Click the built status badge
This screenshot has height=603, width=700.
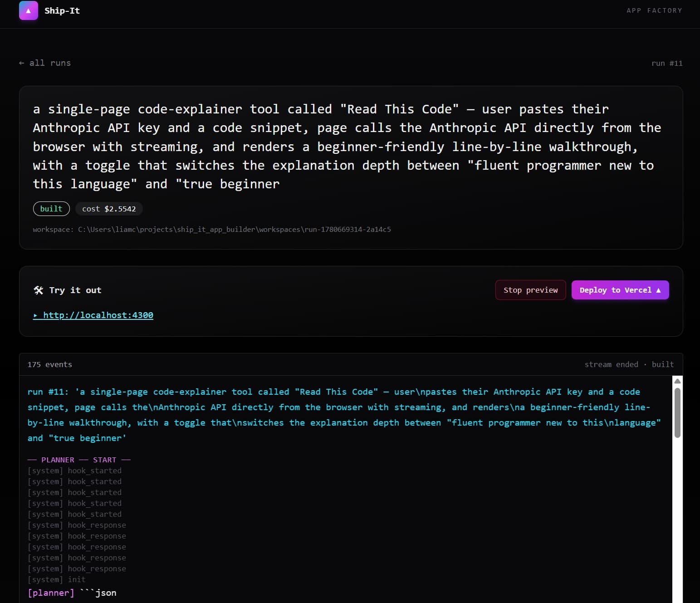click(51, 209)
